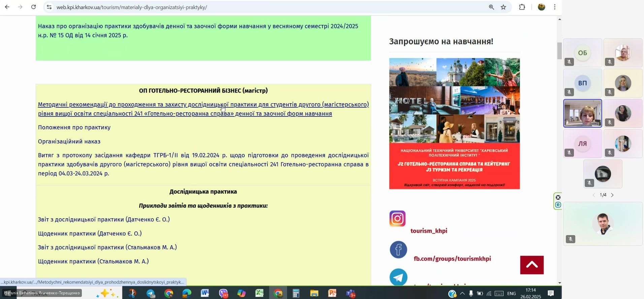Click the tray microphone icon
The width and height of the screenshot is (644, 299).
click(471, 294)
